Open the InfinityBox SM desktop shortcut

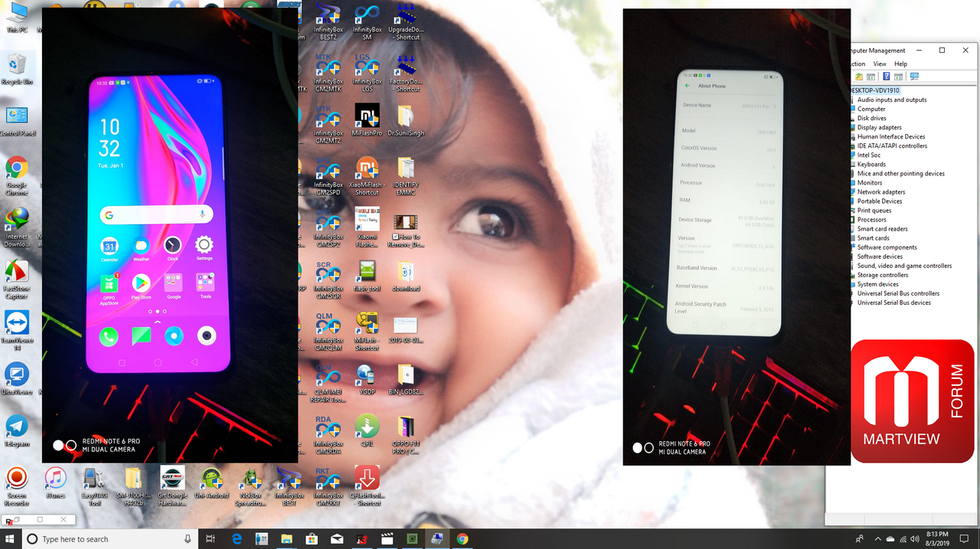pos(367,21)
